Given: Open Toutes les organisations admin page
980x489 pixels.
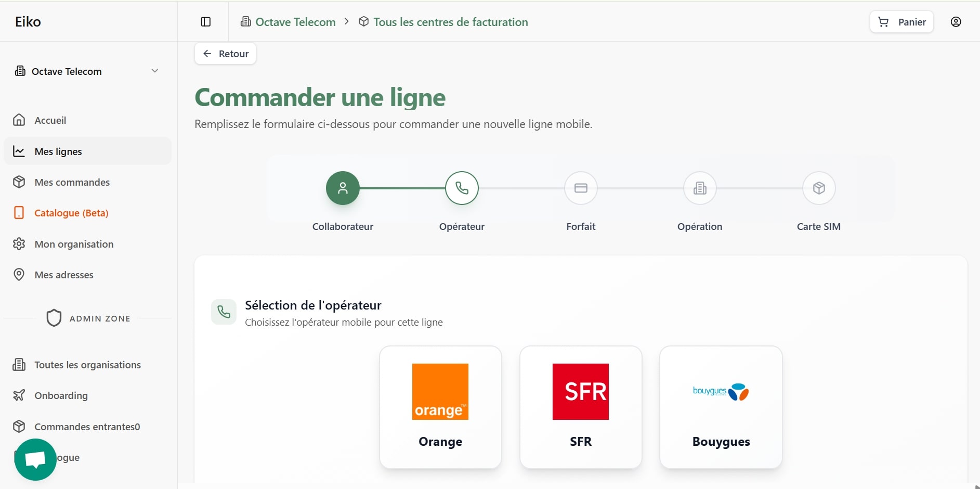Looking at the screenshot, I should click(x=87, y=365).
